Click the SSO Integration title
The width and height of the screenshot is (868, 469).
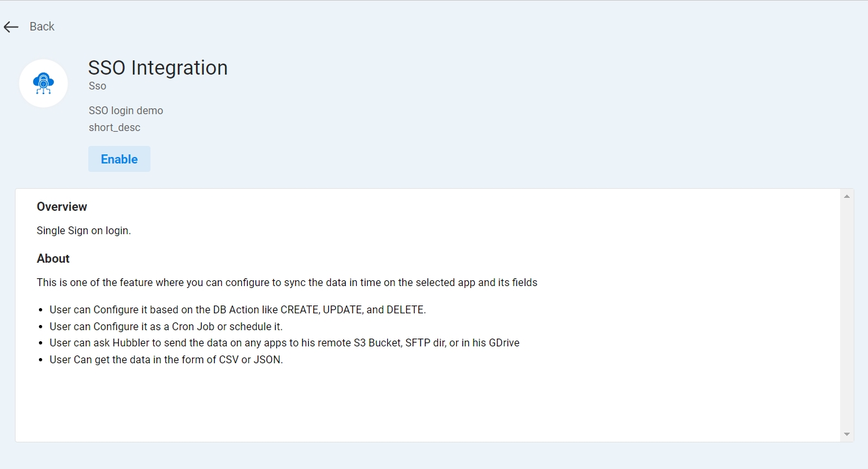tap(158, 67)
